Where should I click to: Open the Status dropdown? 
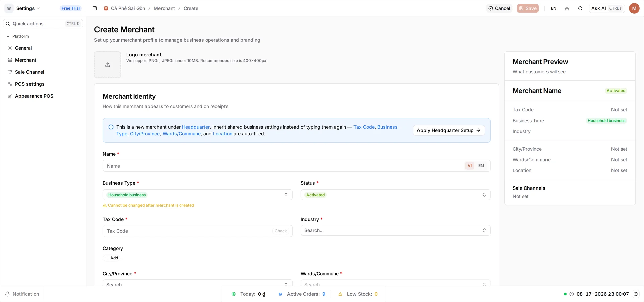point(395,195)
